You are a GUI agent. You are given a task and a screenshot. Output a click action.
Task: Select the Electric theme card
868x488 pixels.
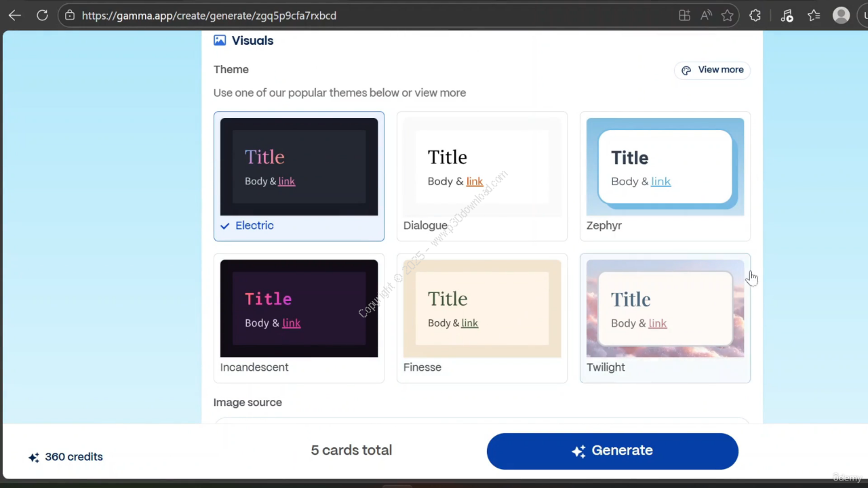(x=298, y=176)
